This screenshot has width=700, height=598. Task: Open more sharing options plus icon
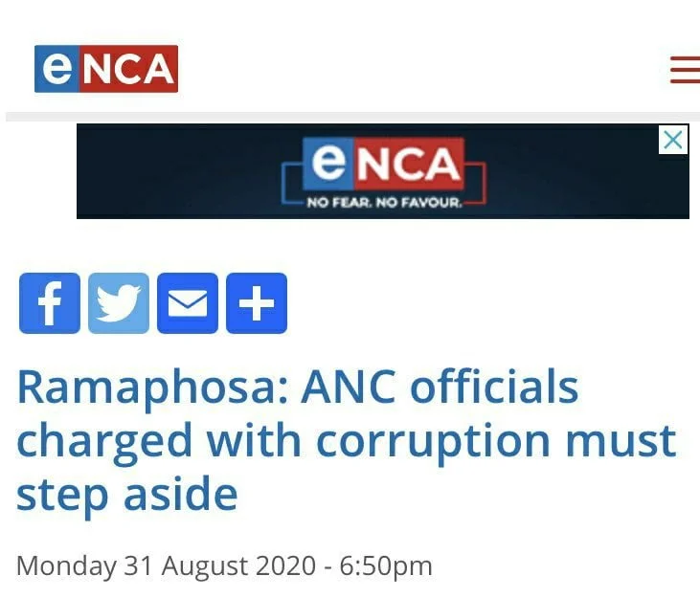(x=257, y=303)
